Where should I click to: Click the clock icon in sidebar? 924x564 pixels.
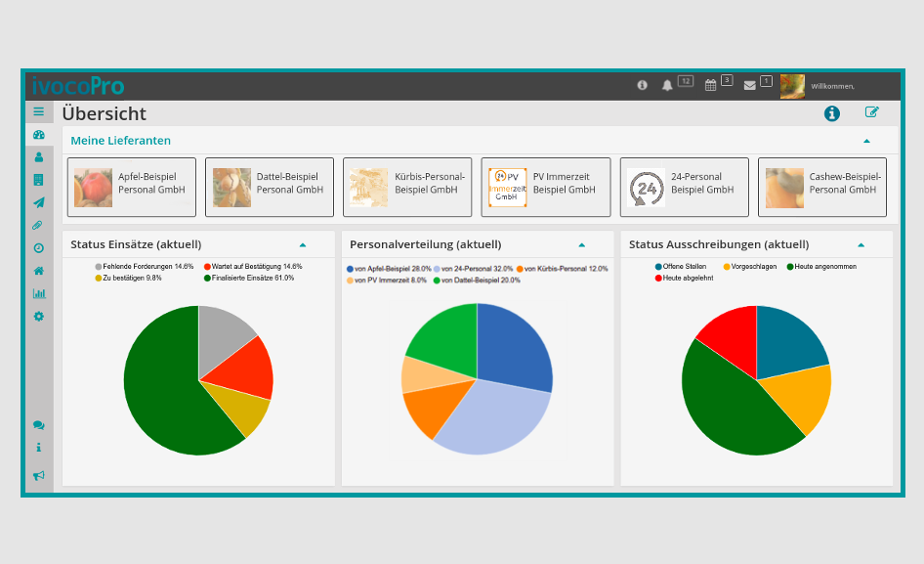[39, 248]
